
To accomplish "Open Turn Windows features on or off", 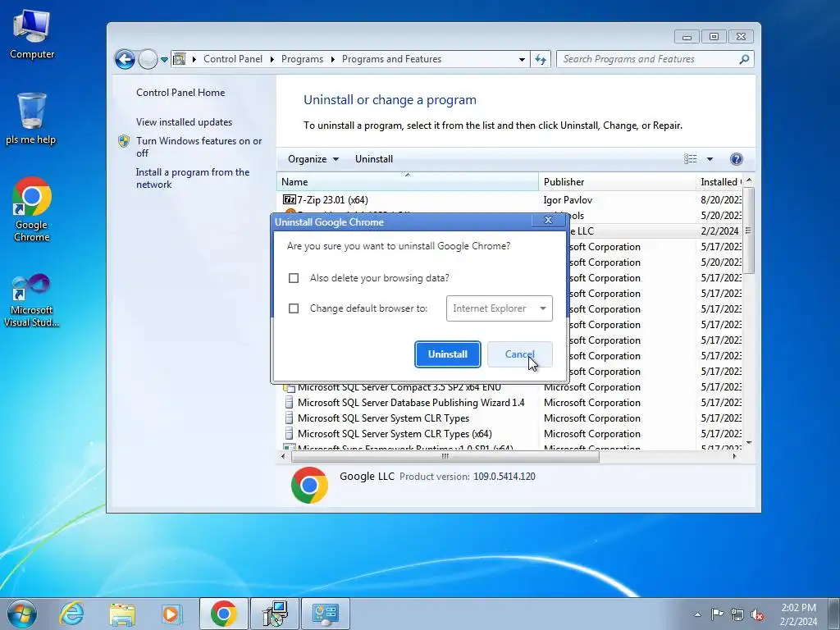I will (x=199, y=147).
